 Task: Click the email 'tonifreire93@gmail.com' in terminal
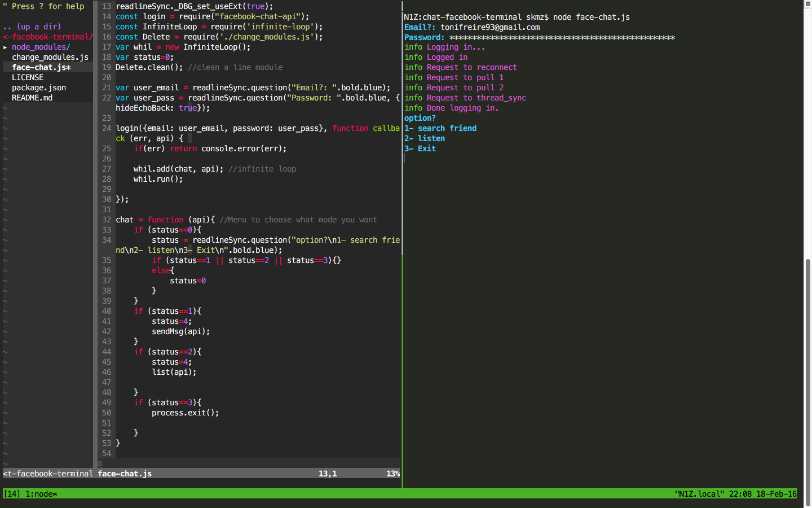(x=490, y=27)
